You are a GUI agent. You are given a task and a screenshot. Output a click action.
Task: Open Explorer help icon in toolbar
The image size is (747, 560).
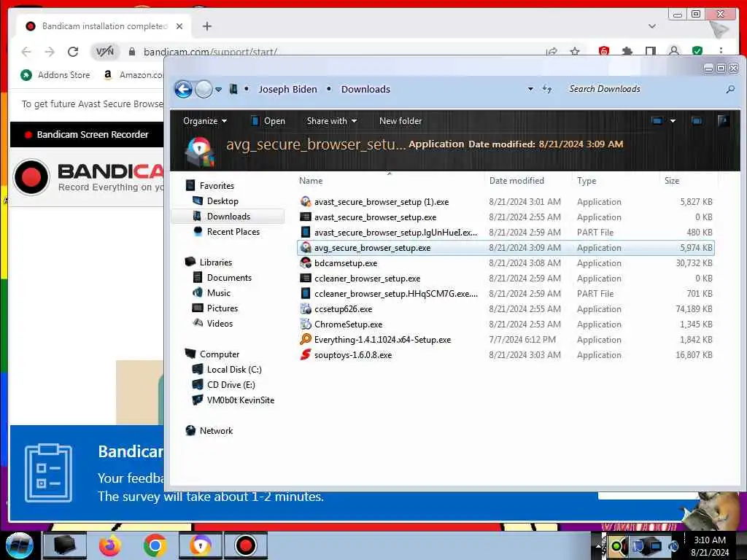[723, 121]
